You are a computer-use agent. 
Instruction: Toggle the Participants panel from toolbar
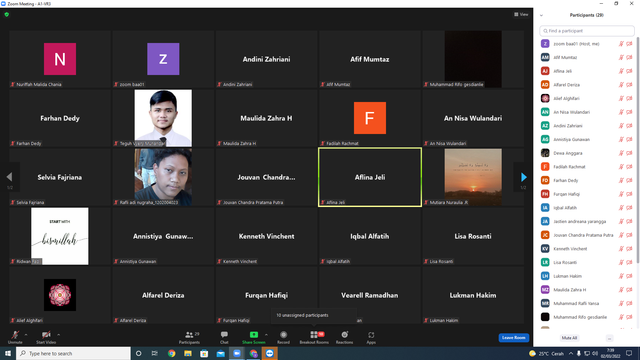pyautogui.click(x=189, y=337)
